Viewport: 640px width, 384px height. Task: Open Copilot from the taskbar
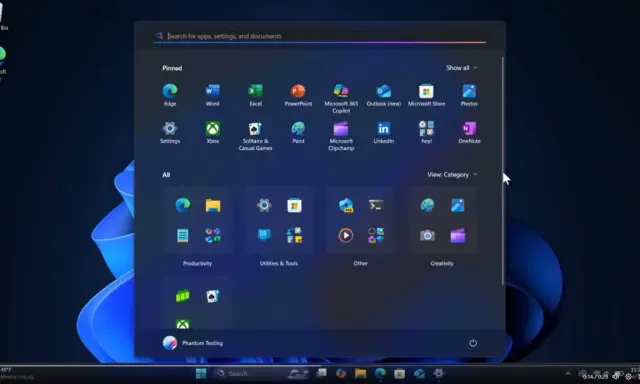click(x=341, y=373)
